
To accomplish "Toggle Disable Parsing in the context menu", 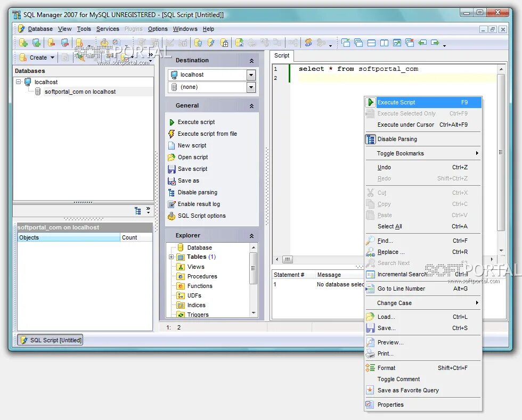I will pyautogui.click(x=423, y=139).
